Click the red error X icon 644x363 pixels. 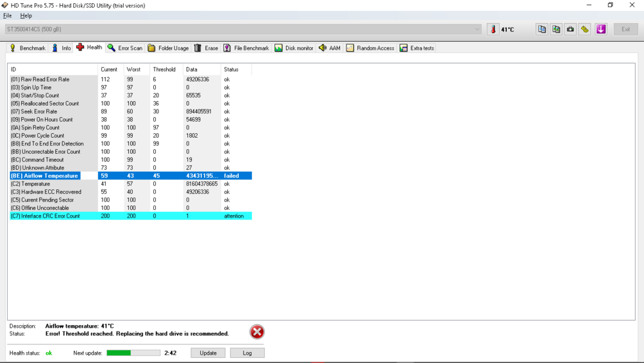(x=257, y=332)
